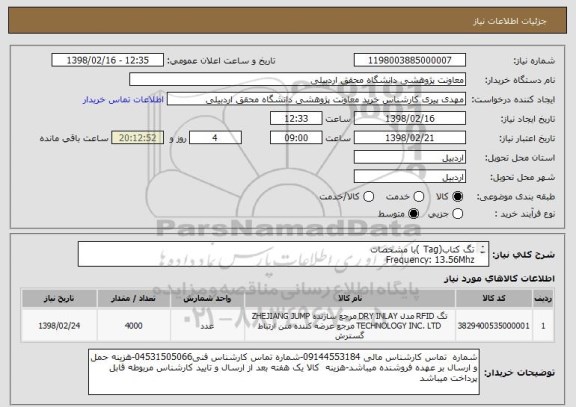Click creation time field 12:33
Viewport: 576px width, 407px height.
tap(296, 119)
